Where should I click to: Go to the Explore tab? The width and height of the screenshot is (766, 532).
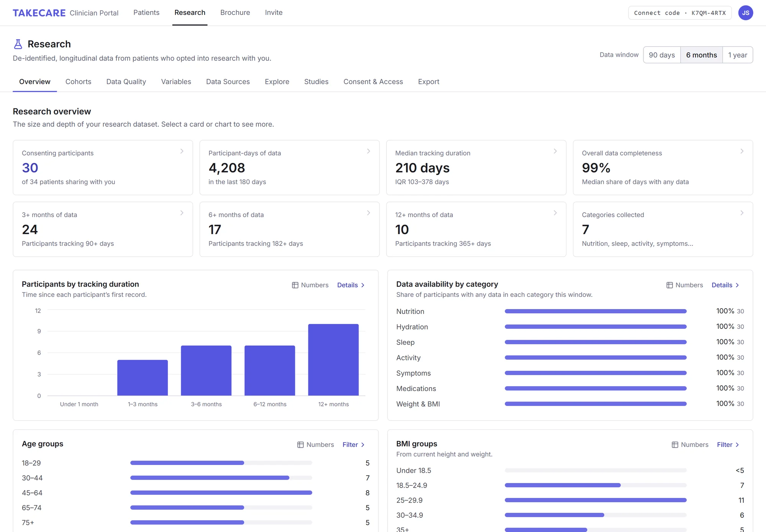pyautogui.click(x=277, y=82)
